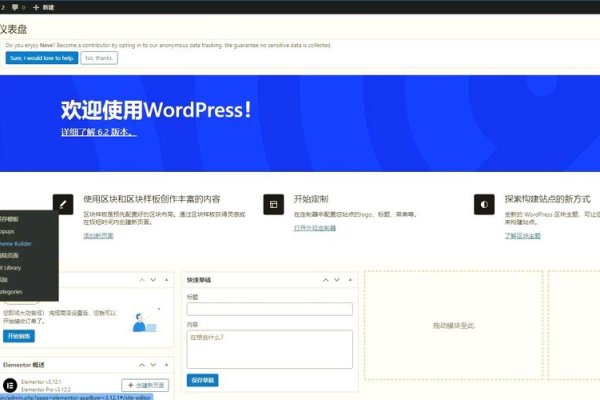Open the customizer link under 开始定制

tap(315, 228)
